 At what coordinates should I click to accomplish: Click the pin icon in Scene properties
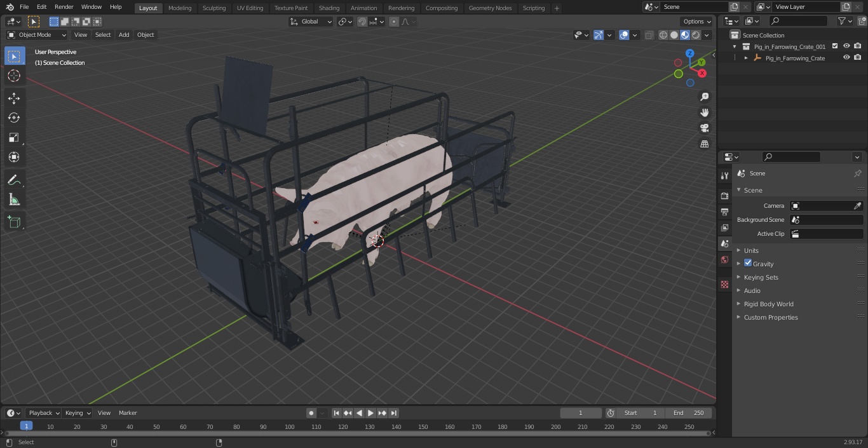(857, 173)
